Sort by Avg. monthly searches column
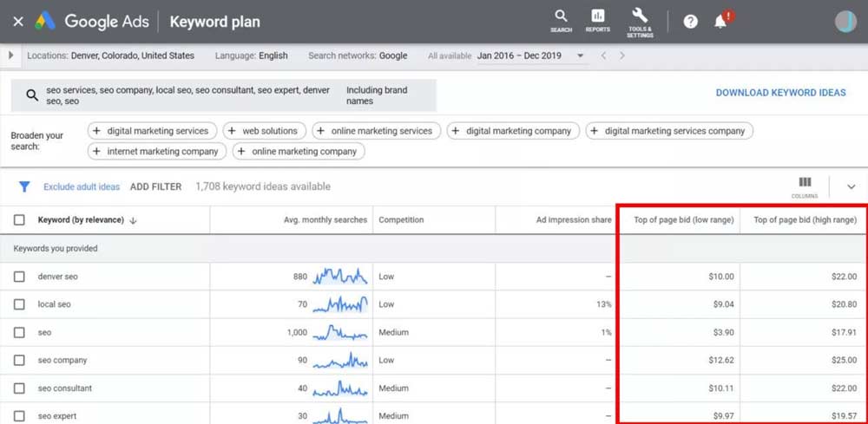 pyautogui.click(x=325, y=220)
